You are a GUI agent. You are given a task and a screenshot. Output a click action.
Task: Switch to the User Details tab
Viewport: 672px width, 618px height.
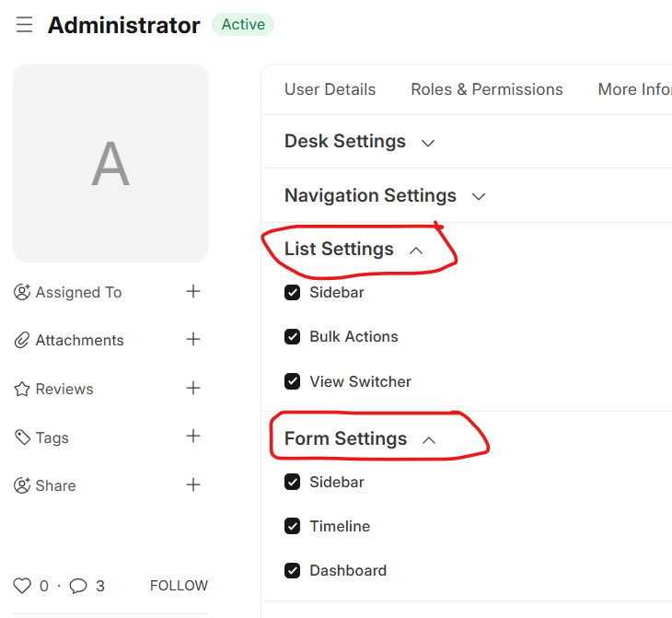pos(330,89)
